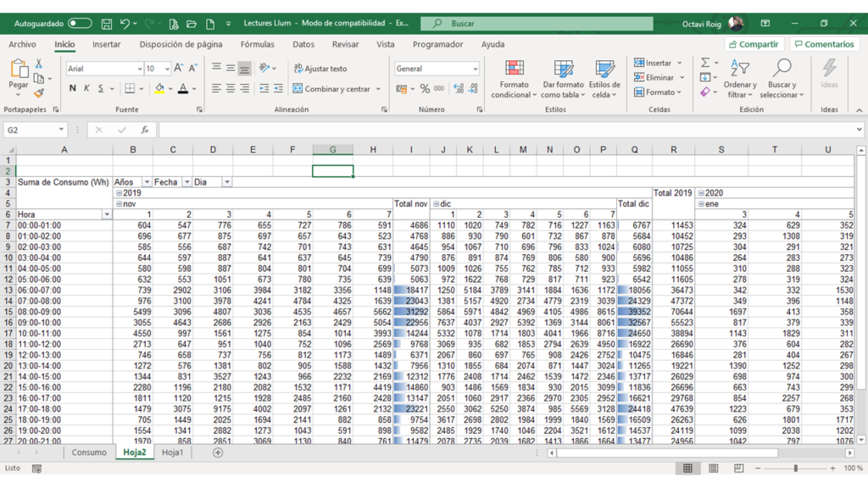Viewport: 868px width, 488px height.
Task: Click the Increase indent icon
Action: point(278,88)
